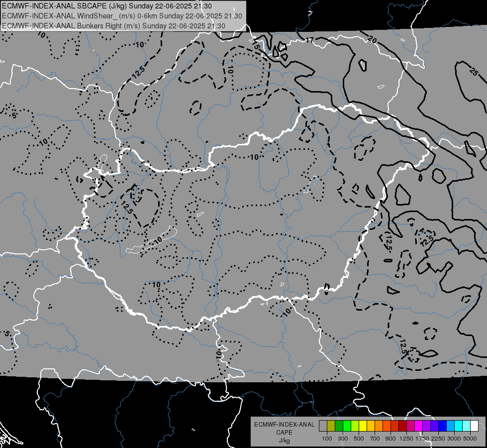Click the 100 value in legend scale
The image size is (487, 448).
(x=327, y=439)
